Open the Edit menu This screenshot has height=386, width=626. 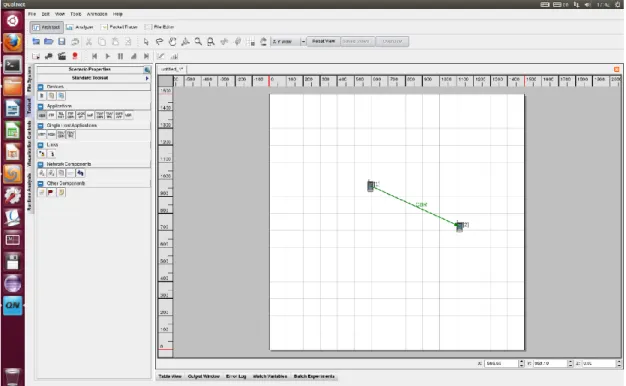click(46, 14)
